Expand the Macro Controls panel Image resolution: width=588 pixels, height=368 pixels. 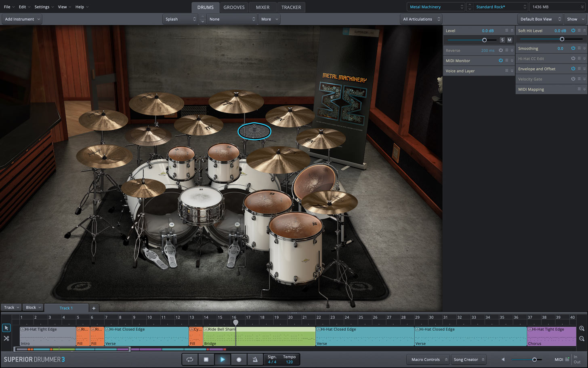(x=428, y=359)
